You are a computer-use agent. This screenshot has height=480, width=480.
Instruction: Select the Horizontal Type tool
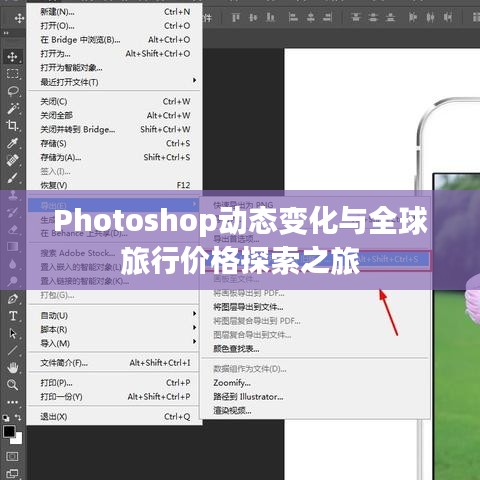coord(13,316)
